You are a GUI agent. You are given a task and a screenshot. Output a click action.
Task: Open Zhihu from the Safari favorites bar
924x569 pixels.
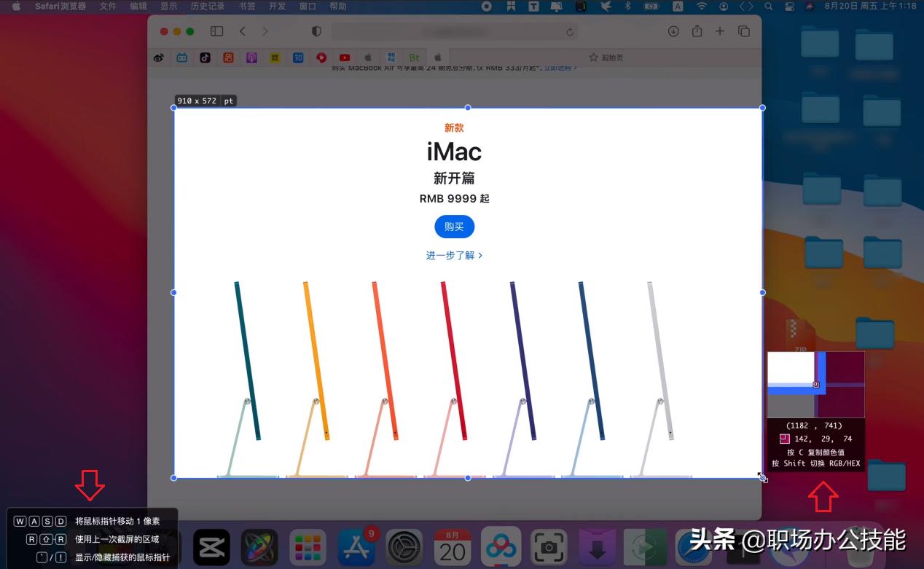[x=298, y=58]
